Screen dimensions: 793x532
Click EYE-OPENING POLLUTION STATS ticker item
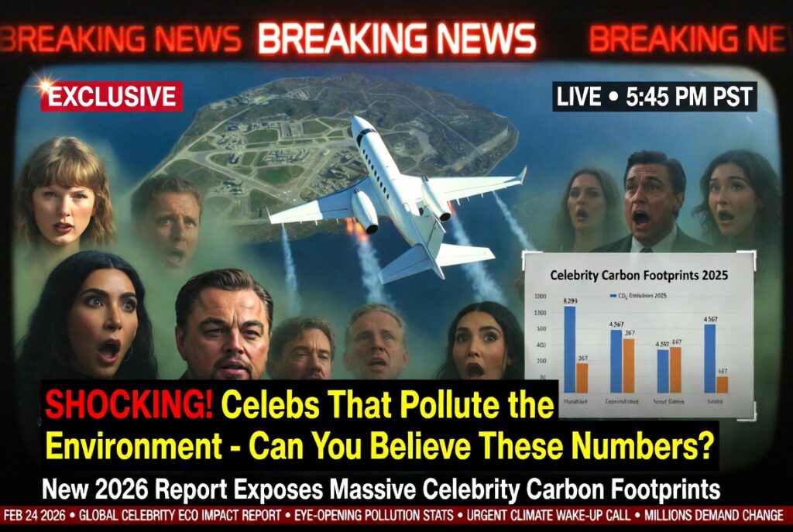click(374, 516)
